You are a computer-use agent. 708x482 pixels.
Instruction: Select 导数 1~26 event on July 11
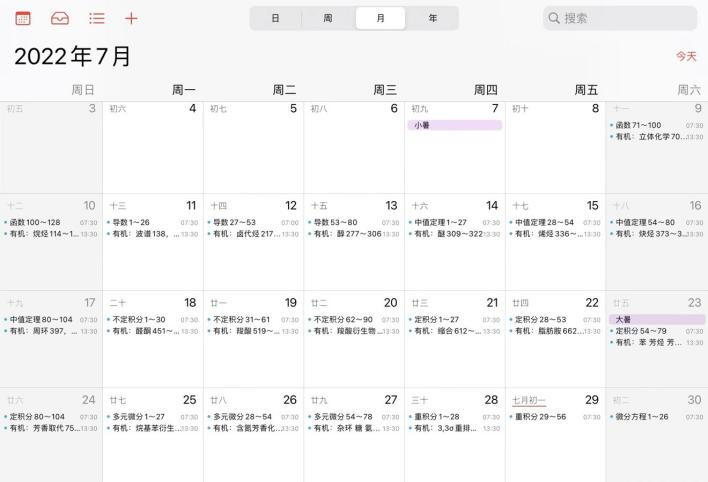(142, 222)
